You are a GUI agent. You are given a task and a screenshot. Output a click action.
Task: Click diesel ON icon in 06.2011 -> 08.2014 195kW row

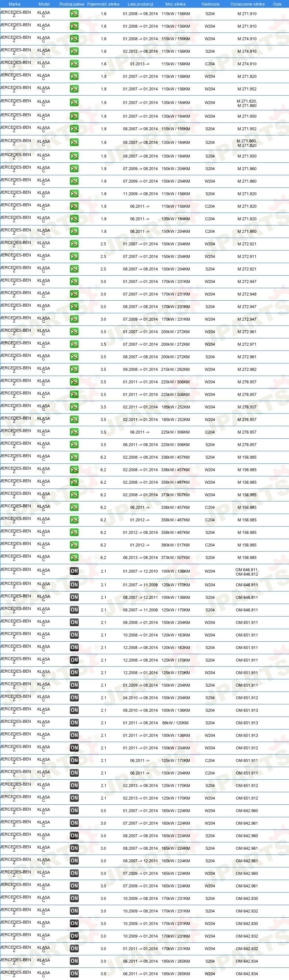(x=74, y=961)
